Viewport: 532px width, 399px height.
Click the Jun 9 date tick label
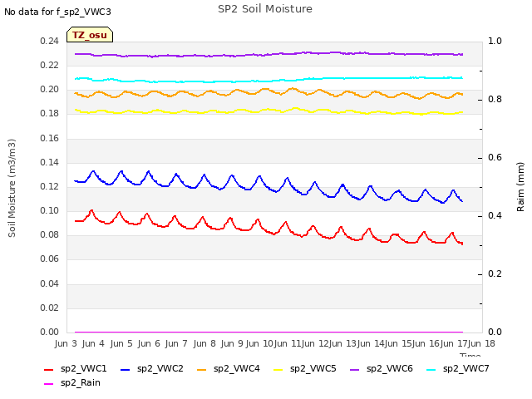pos(232,343)
